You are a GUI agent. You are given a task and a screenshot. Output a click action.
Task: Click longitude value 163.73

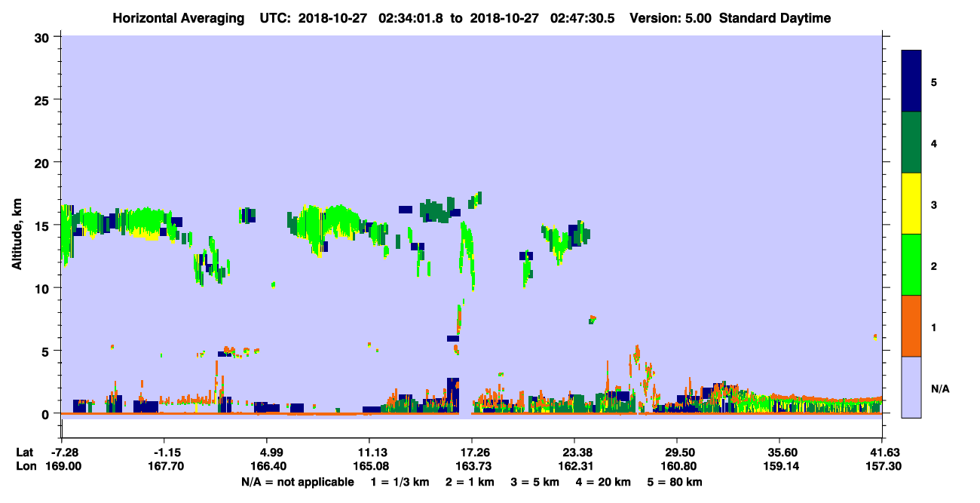472,467
